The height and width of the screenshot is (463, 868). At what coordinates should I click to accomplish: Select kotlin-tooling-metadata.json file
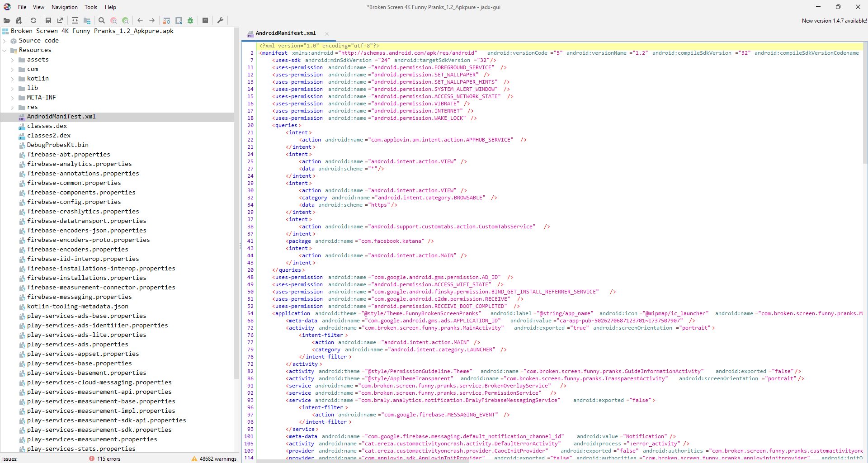tap(78, 307)
